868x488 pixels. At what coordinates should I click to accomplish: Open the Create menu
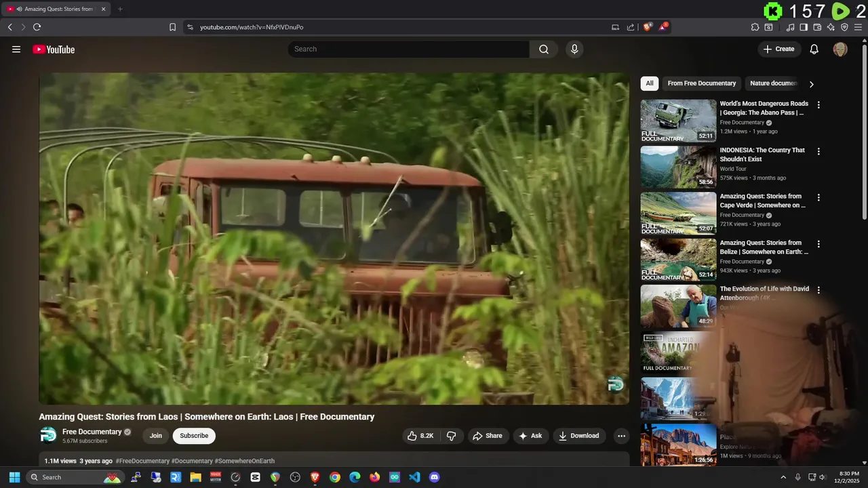(x=779, y=49)
